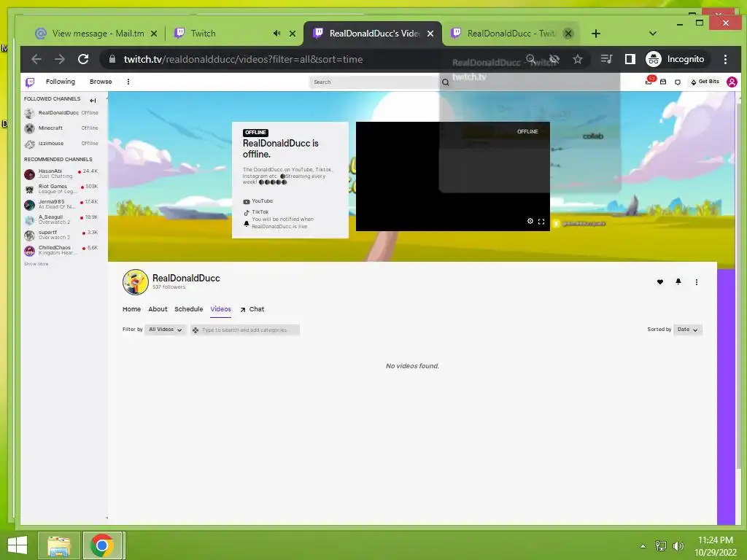This screenshot has height=560, width=747.
Task: Open Minecraft in followed channels
Action: (61, 128)
